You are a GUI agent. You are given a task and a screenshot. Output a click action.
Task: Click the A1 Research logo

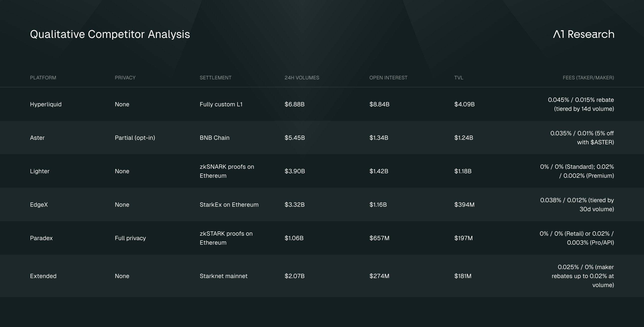click(x=584, y=34)
